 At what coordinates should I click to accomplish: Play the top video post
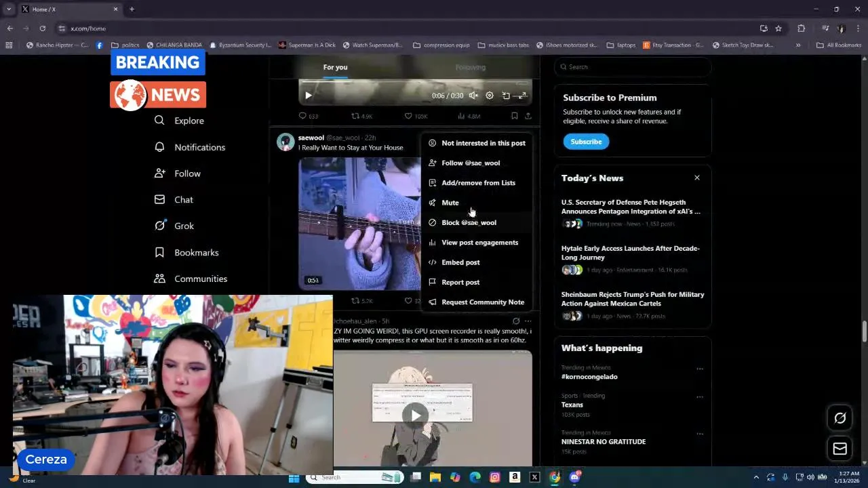click(x=308, y=96)
